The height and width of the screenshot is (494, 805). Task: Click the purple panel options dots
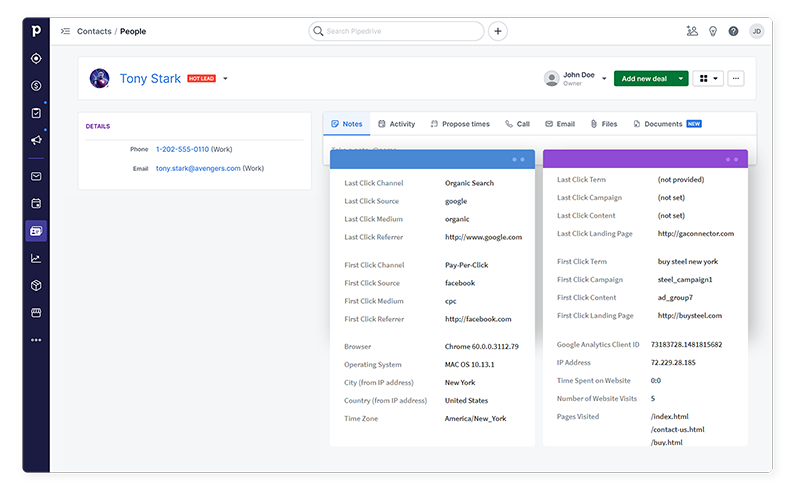point(732,160)
